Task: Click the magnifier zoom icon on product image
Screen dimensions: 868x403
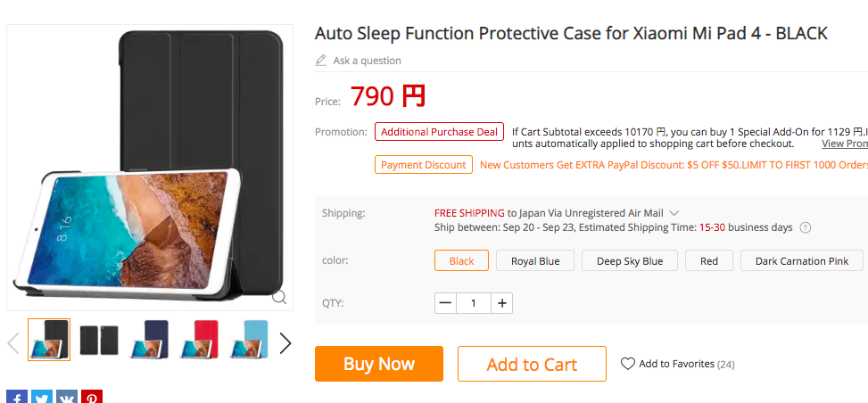Action: pos(279,297)
